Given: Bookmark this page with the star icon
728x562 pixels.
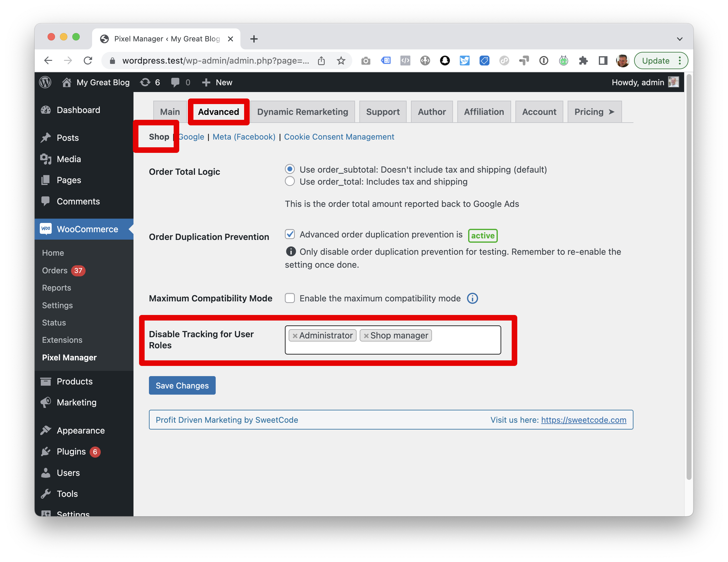Looking at the screenshot, I should (x=341, y=61).
